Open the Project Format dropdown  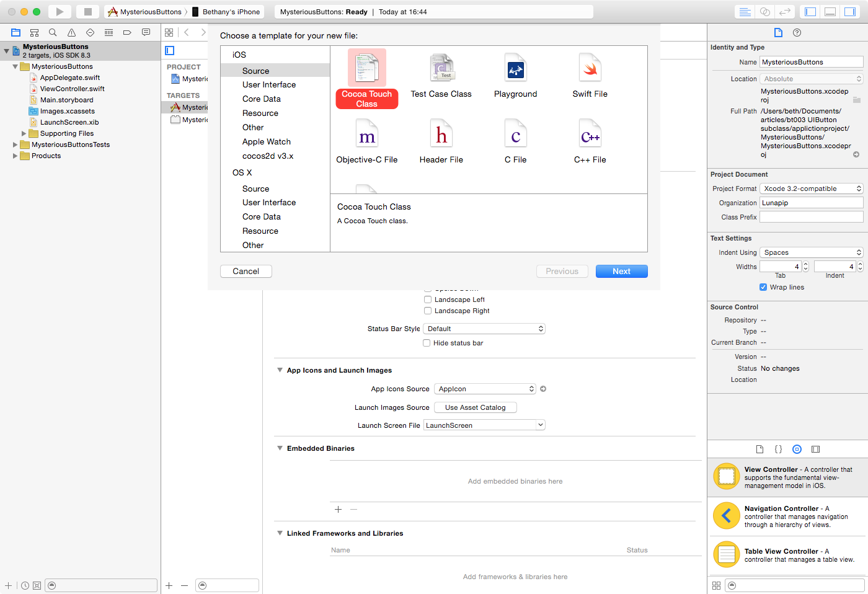click(812, 188)
